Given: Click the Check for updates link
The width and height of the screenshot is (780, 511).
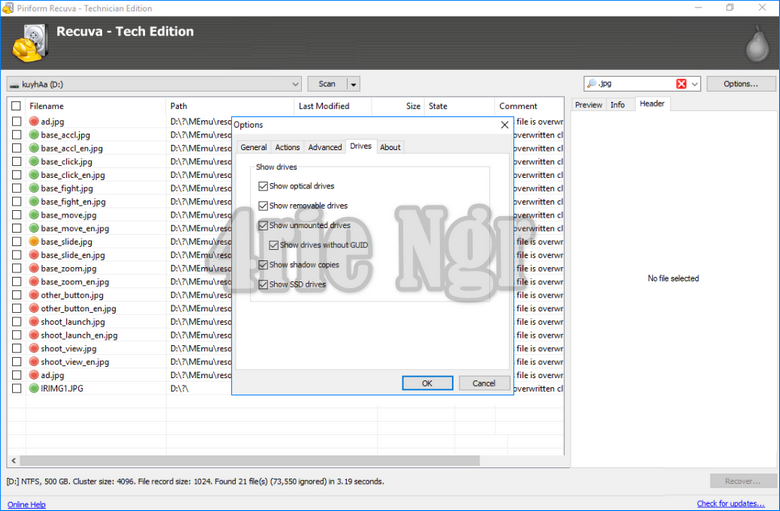Looking at the screenshot, I should click(x=730, y=504).
